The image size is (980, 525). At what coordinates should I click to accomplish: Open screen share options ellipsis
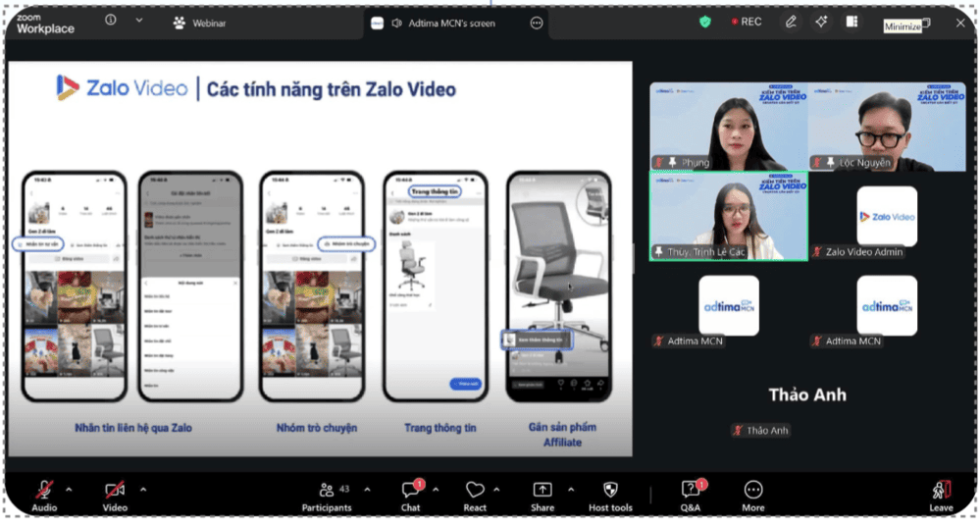tap(537, 24)
